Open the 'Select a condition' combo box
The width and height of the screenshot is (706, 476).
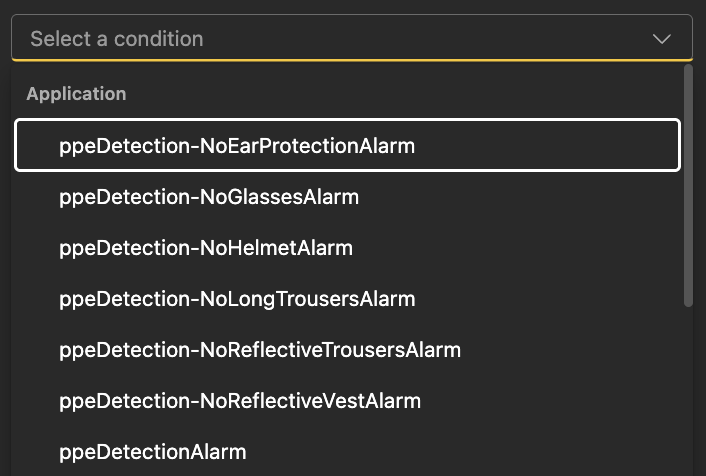tap(350, 39)
